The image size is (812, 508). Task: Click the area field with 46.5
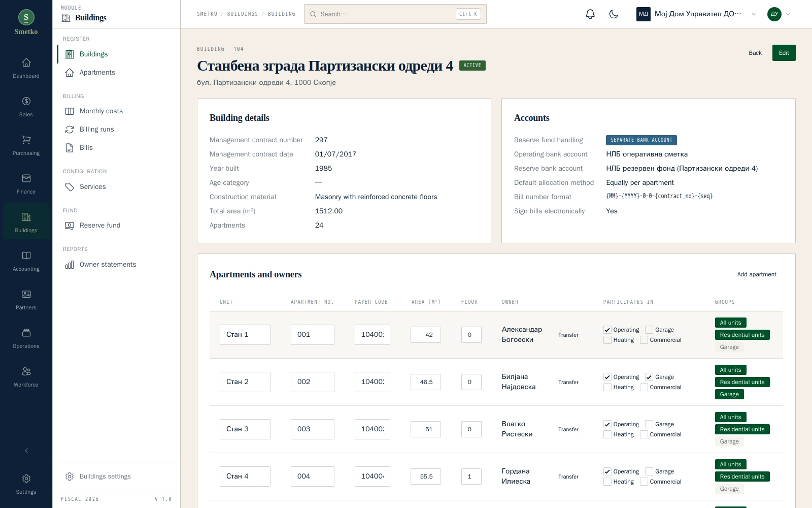tap(426, 382)
